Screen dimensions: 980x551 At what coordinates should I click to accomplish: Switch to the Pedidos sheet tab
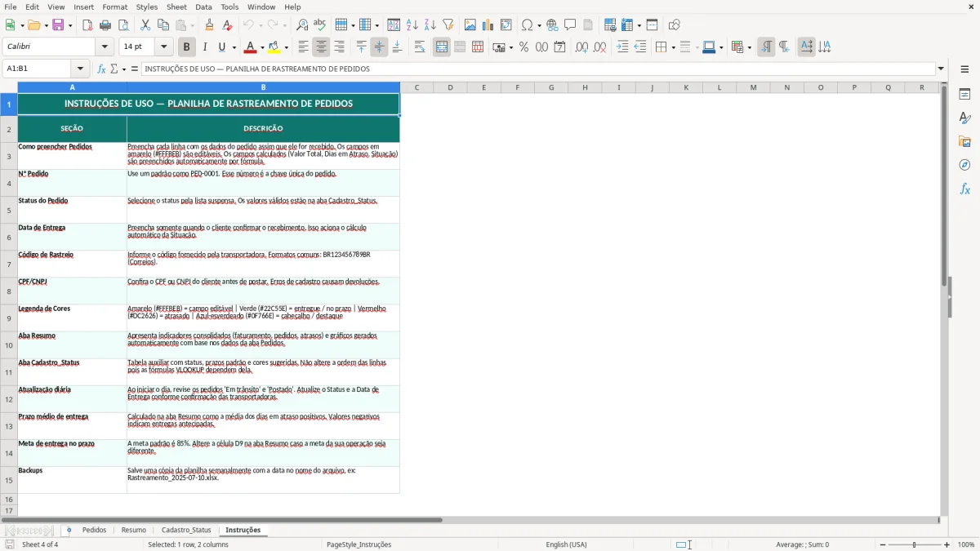click(94, 530)
